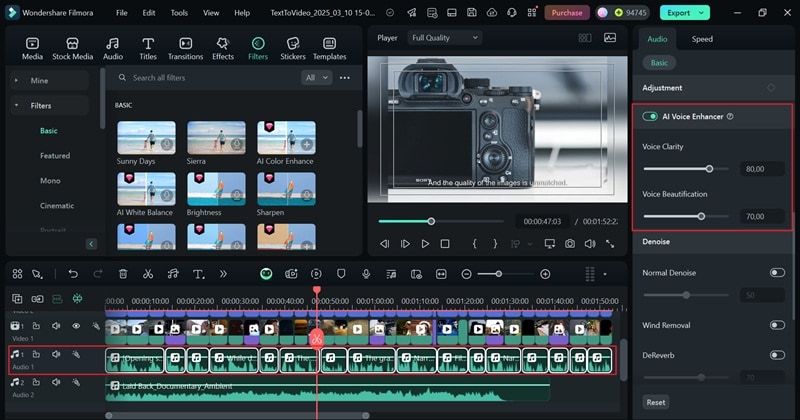
Task: Mute the Audio 2 track
Action: tap(56, 382)
